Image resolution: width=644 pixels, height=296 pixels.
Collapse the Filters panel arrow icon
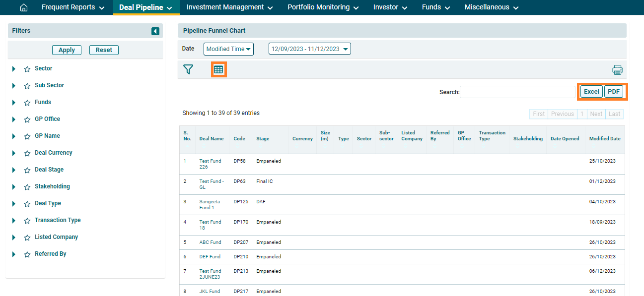click(155, 31)
